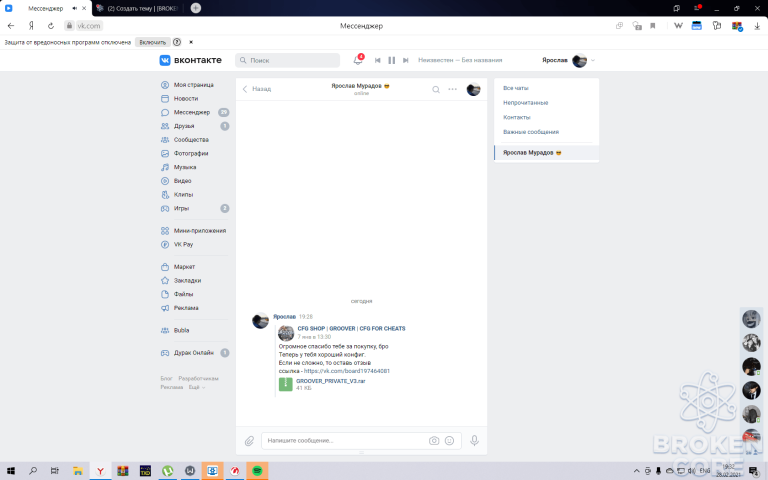Select the Все чаты filter

tap(516, 88)
